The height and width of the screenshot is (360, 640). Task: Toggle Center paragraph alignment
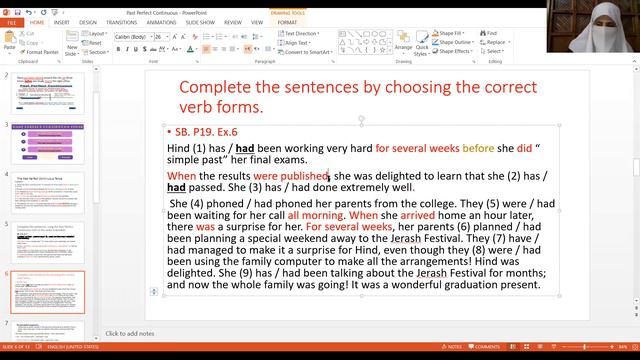click(215, 49)
